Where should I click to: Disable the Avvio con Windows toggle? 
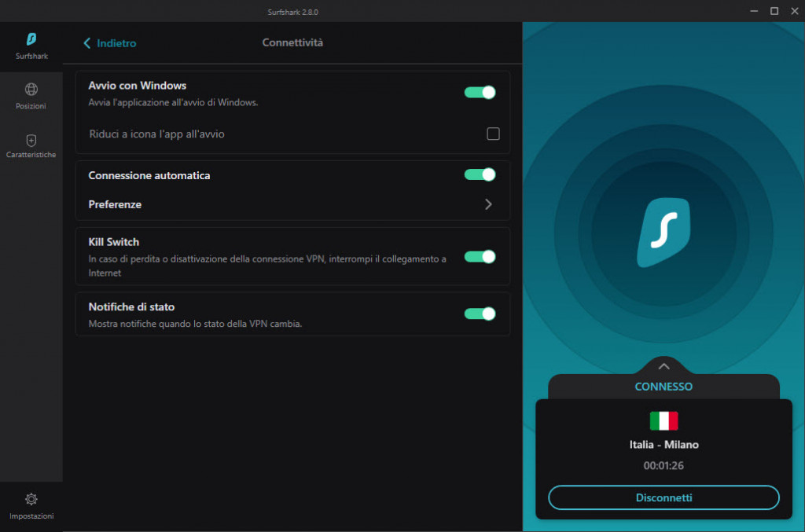point(480,93)
